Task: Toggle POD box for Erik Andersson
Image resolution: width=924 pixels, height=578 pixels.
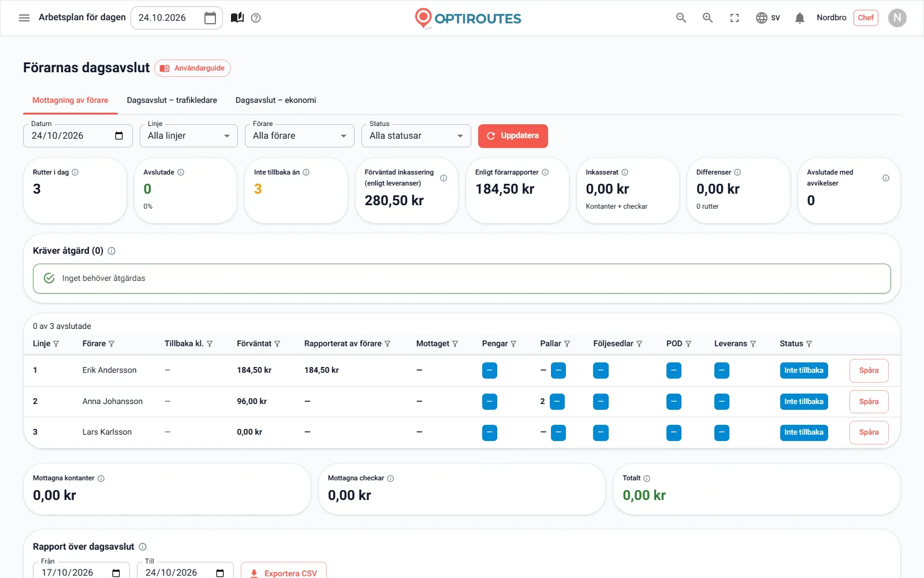Action: [674, 370]
